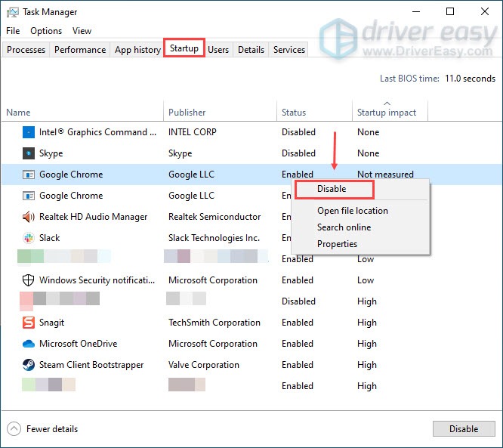
Task: Switch to the Processes tab
Action: [26, 50]
